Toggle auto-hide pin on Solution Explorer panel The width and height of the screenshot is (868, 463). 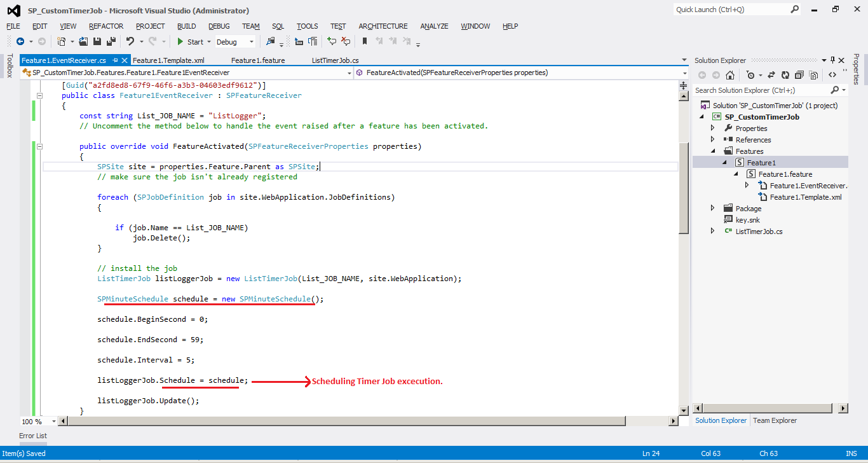coord(833,60)
